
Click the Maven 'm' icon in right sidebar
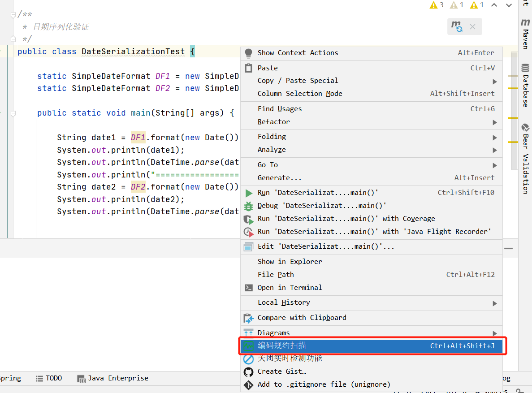coord(525,22)
